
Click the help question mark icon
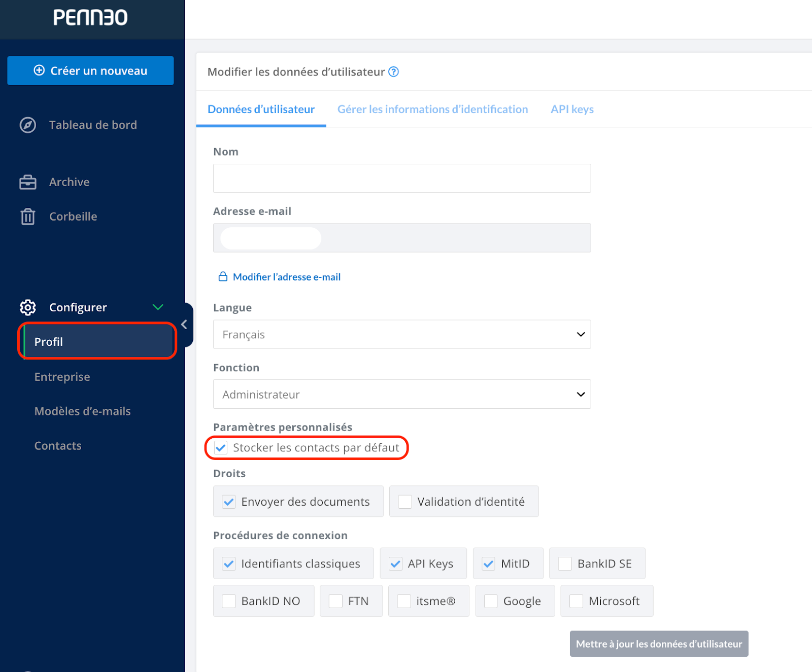394,72
